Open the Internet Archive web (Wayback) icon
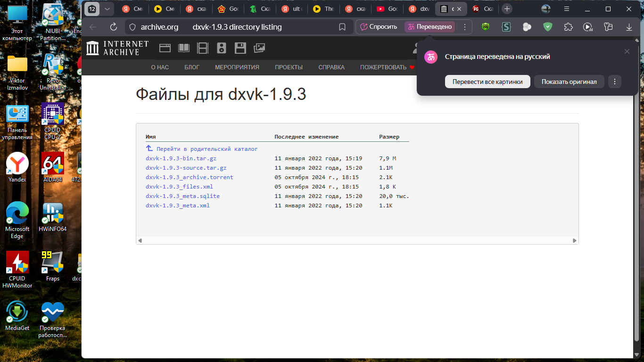The width and height of the screenshot is (644, 362). point(165,48)
